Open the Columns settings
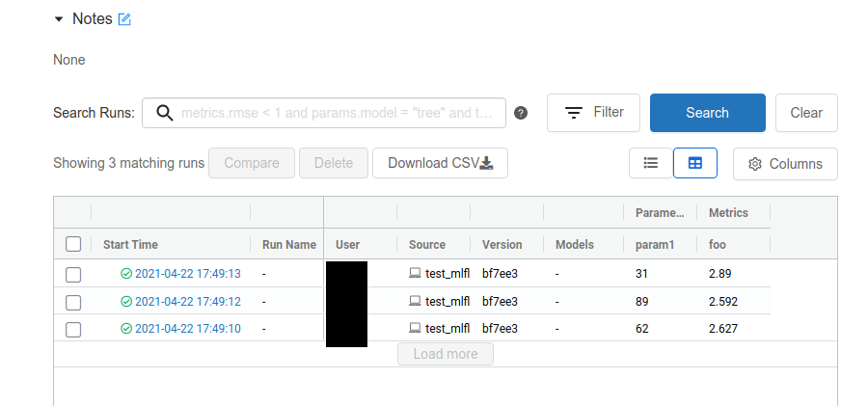Screen dimensions: 868x406 tap(785, 164)
